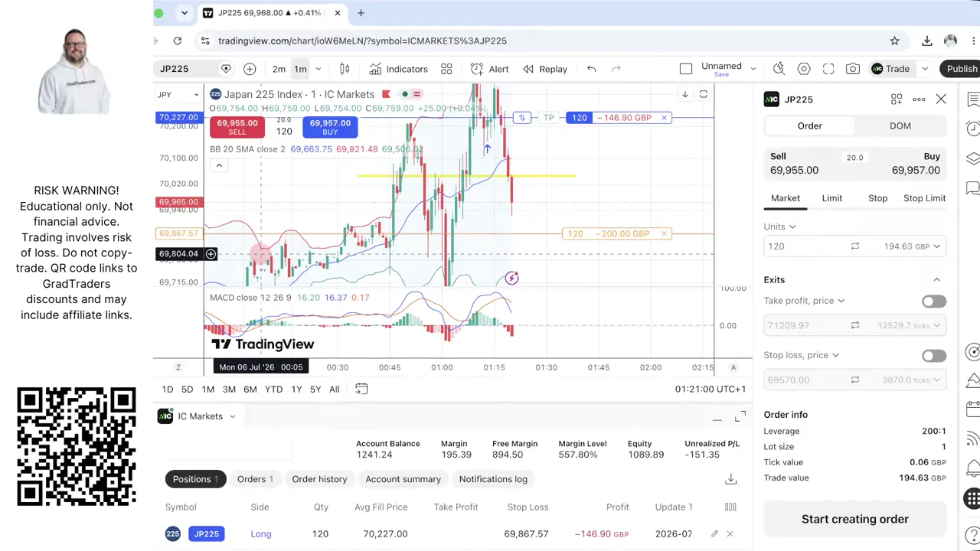Screen dimensions: 980x551
Task: Open chart settings hexagon icon
Action: coord(804,69)
